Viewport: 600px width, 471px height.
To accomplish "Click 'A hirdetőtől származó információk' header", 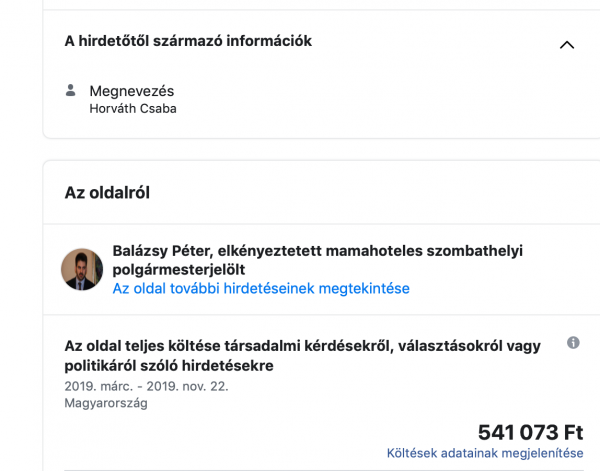I will point(188,41).
